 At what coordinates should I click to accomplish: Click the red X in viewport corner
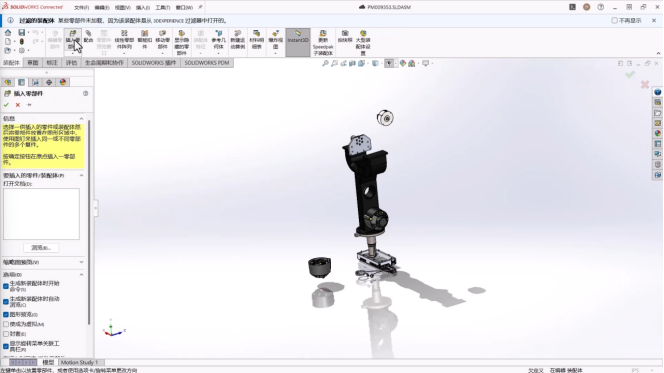coord(645,85)
